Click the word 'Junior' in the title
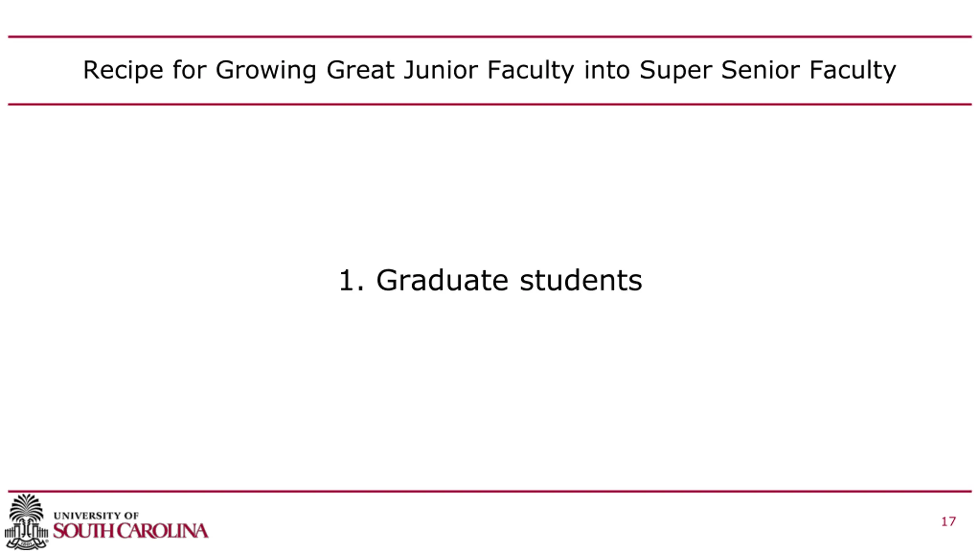 pyautogui.click(x=441, y=70)
